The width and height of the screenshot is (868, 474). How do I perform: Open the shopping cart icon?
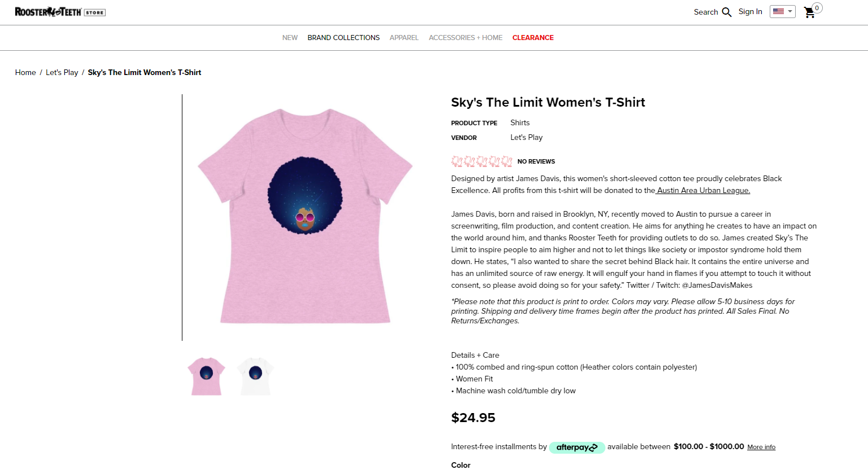[809, 12]
